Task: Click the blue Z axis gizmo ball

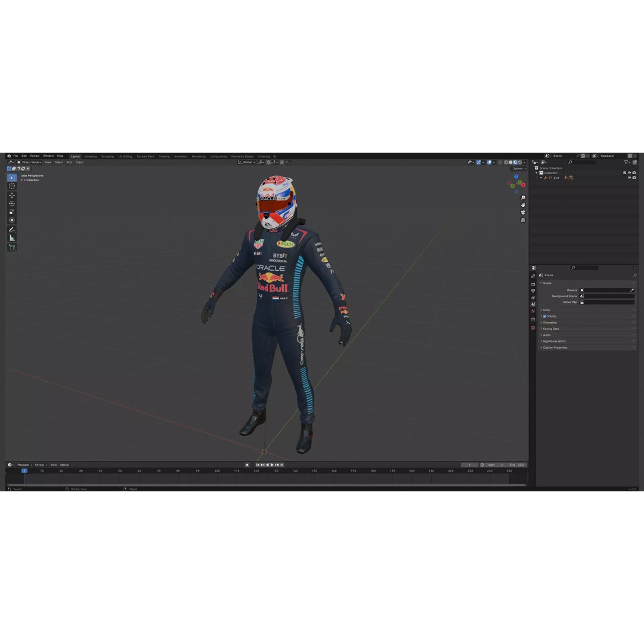Action: tap(516, 177)
